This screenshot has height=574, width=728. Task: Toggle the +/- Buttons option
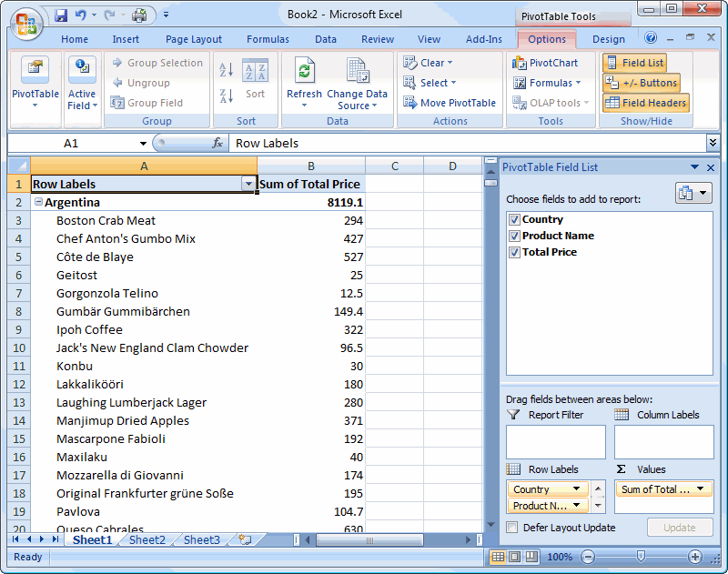coord(642,83)
